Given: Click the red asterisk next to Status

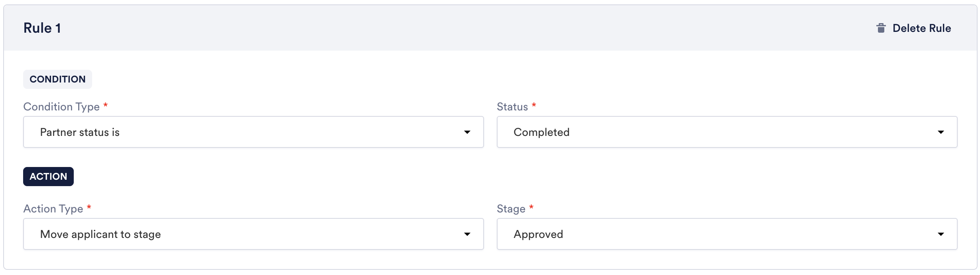Looking at the screenshot, I should tap(534, 105).
